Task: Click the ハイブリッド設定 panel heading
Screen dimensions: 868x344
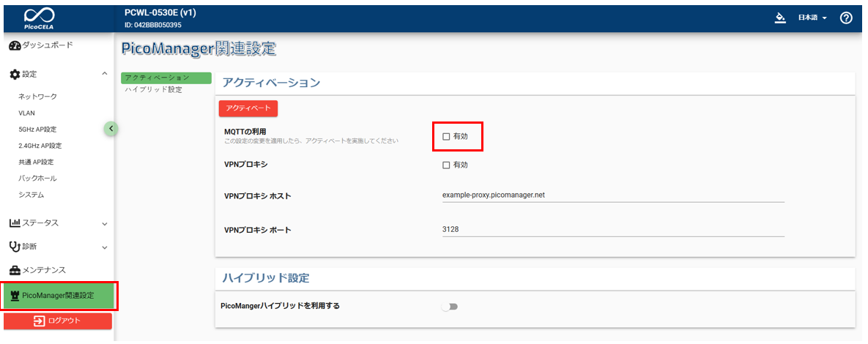Action: pos(265,278)
